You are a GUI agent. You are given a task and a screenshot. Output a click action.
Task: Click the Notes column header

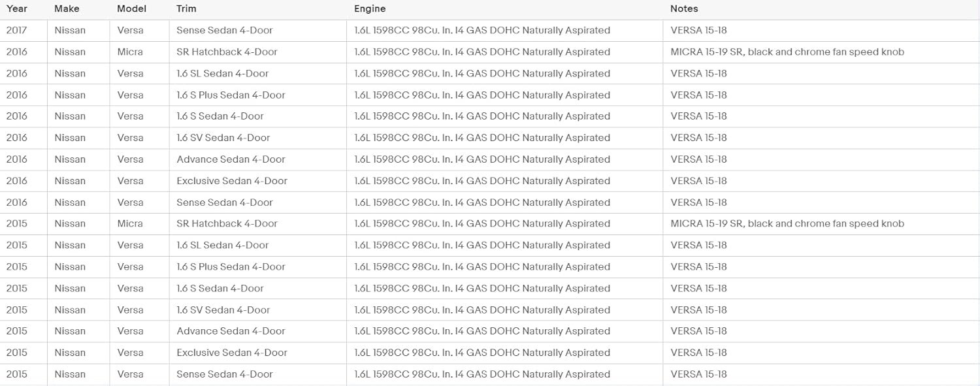(x=684, y=9)
